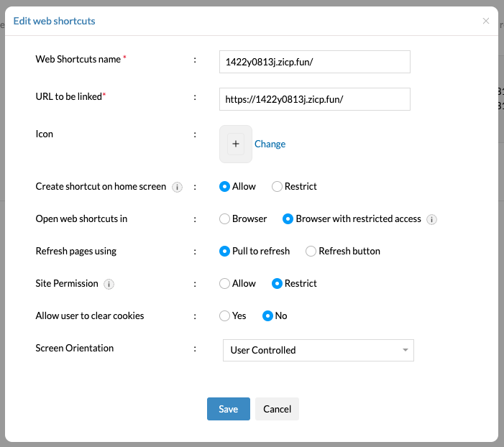The width and height of the screenshot is (504, 447).
Task: Select Refresh button option
Action: [x=311, y=252]
